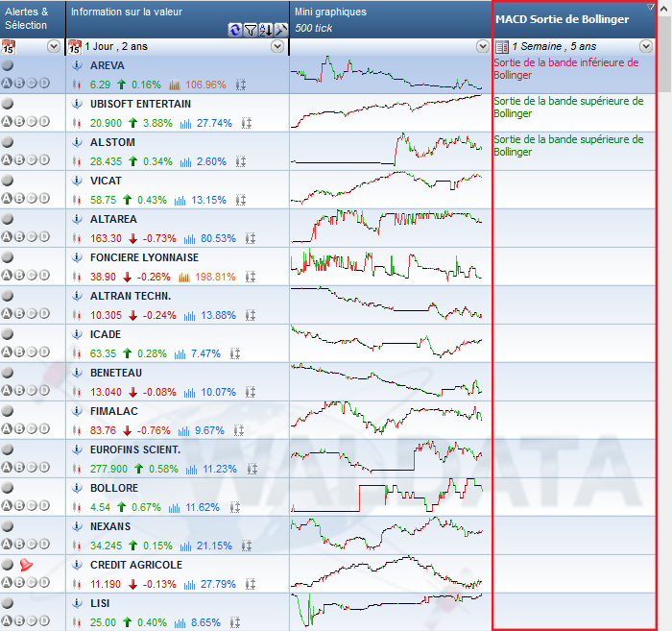Select Information sur la valeur column header
Viewport: 672px width, 631px height.
click(178, 19)
